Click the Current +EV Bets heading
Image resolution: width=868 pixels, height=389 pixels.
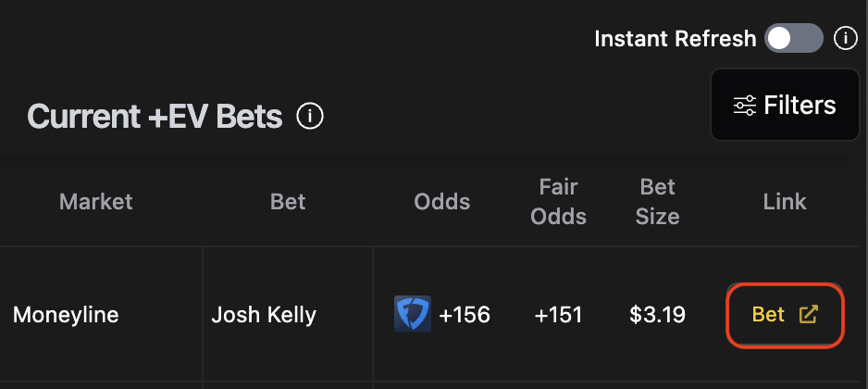click(x=155, y=117)
